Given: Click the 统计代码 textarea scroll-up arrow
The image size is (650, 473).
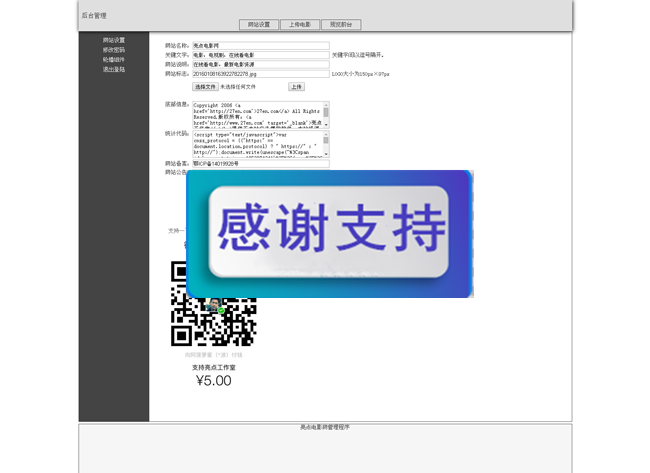Looking at the screenshot, I should [326, 134].
